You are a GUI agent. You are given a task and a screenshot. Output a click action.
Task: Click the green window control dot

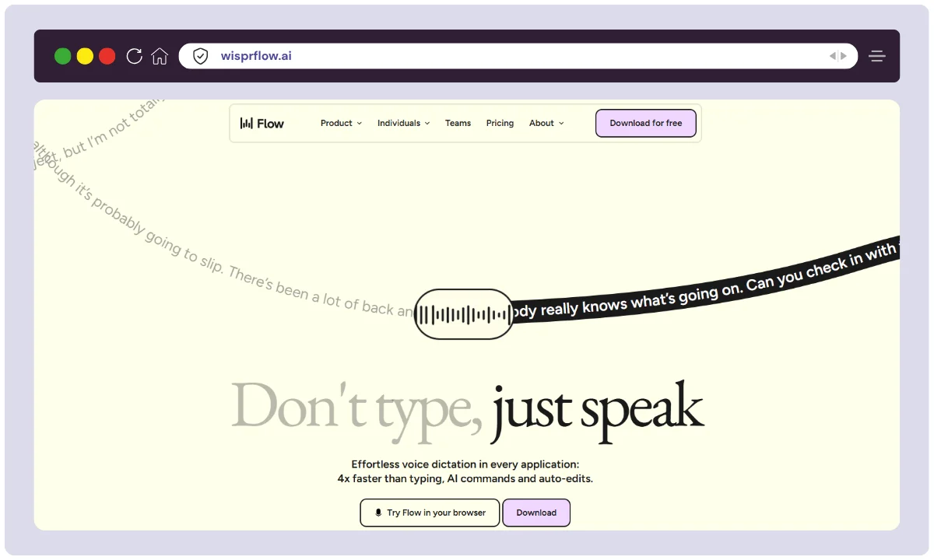pyautogui.click(x=63, y=56)
